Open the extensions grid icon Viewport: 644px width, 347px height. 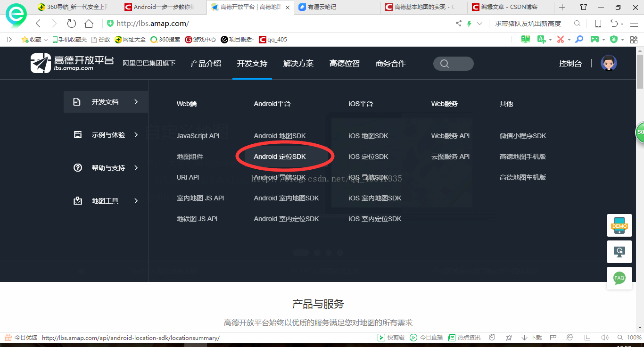click(x=635, y=40)
